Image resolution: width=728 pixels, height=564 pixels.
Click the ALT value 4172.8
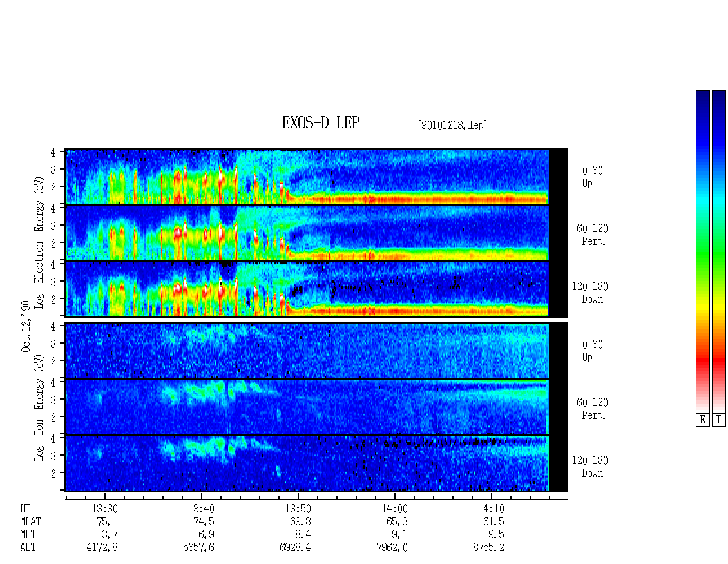[102, 548]
